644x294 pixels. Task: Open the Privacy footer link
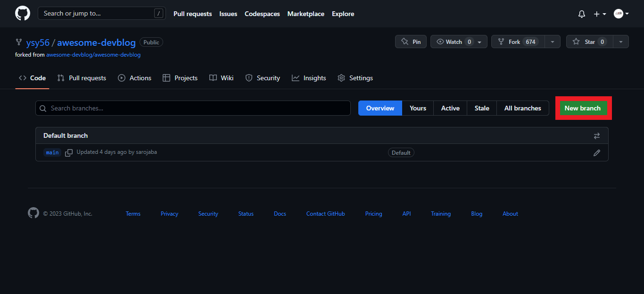point(169,214)
